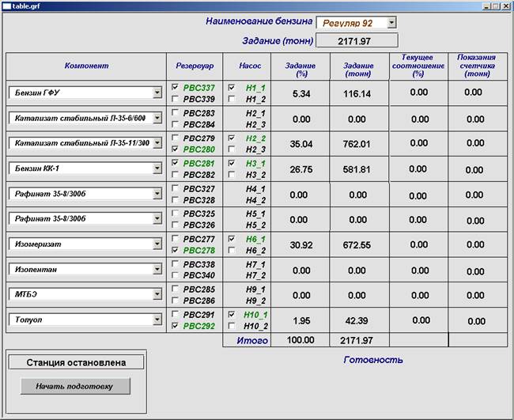Tick the PBC279 reservoir checkbox

(x=176, y=138)
